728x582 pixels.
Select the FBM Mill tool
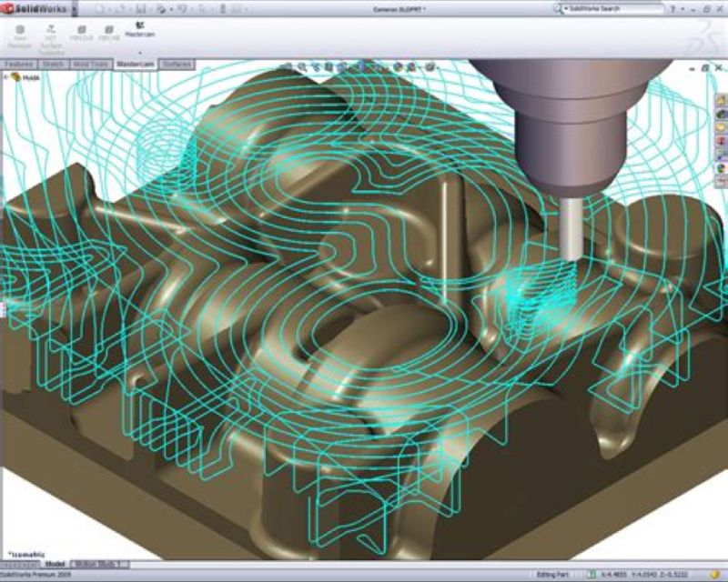(109, 33)
